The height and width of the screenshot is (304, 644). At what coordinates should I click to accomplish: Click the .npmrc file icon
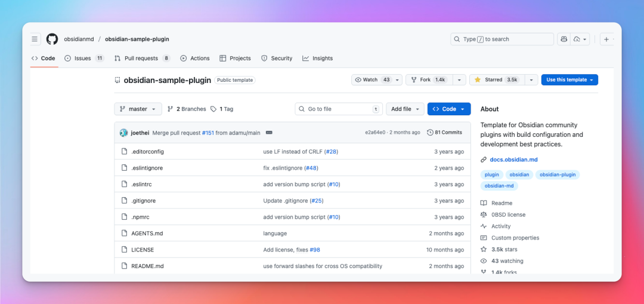[x=125, y=217]
